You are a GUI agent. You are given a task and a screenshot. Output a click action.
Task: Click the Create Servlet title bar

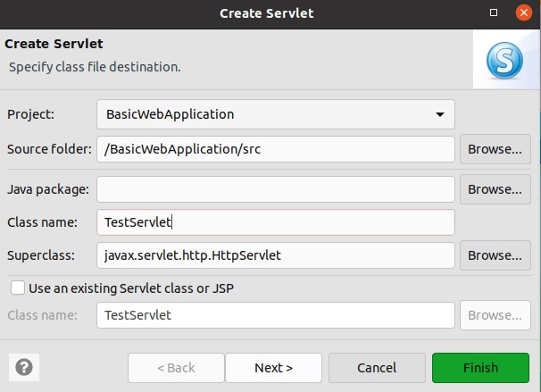pos(268,13)
